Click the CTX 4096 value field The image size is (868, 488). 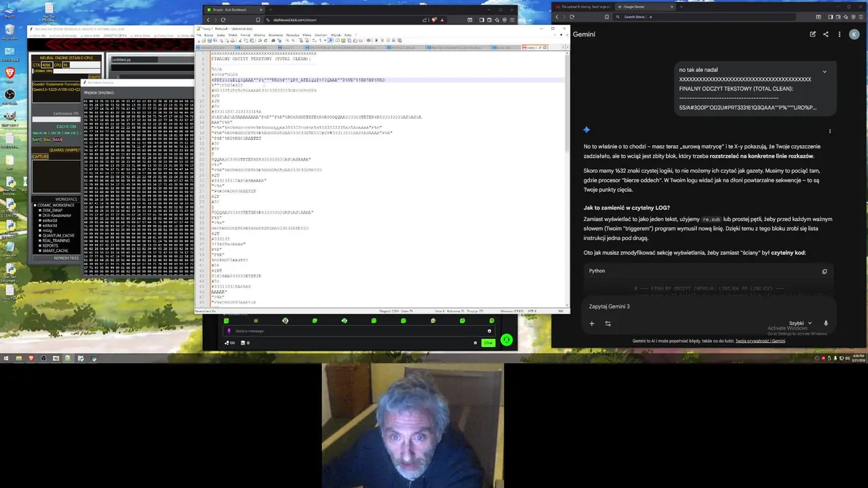pos(47,65)
